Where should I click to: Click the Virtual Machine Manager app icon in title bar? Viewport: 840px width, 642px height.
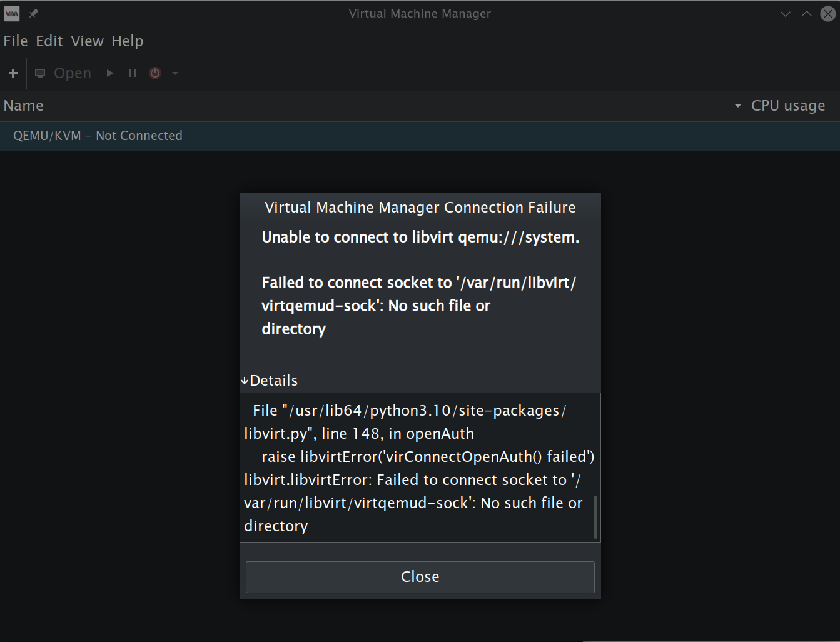click(12, 13)
